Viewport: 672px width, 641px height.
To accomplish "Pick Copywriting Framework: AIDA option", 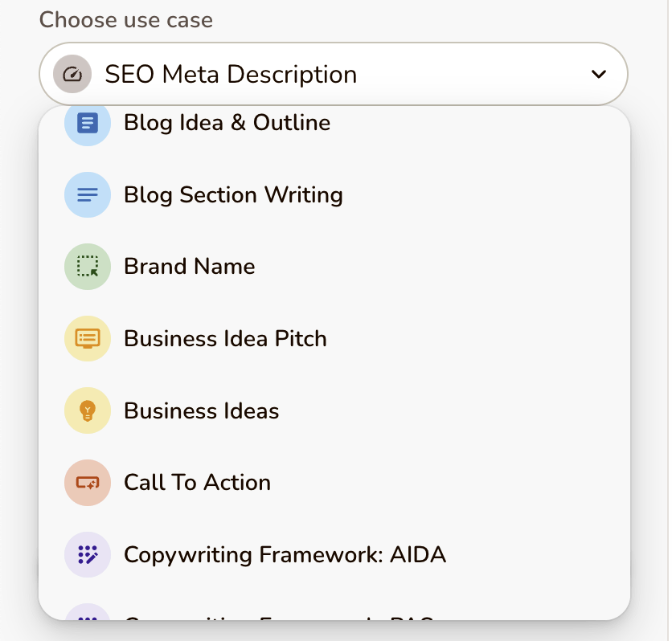I will 285,554.
